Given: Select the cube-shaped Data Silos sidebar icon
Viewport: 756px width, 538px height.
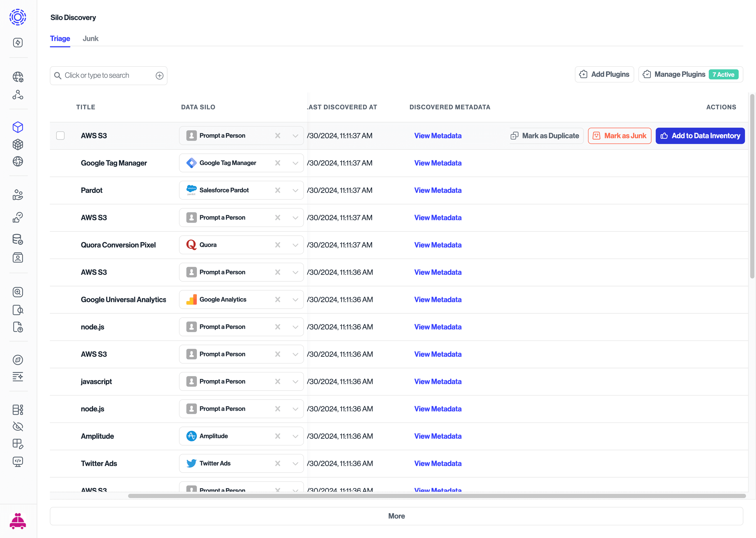Looking at the screenshot, I should (x=18, y=127).
